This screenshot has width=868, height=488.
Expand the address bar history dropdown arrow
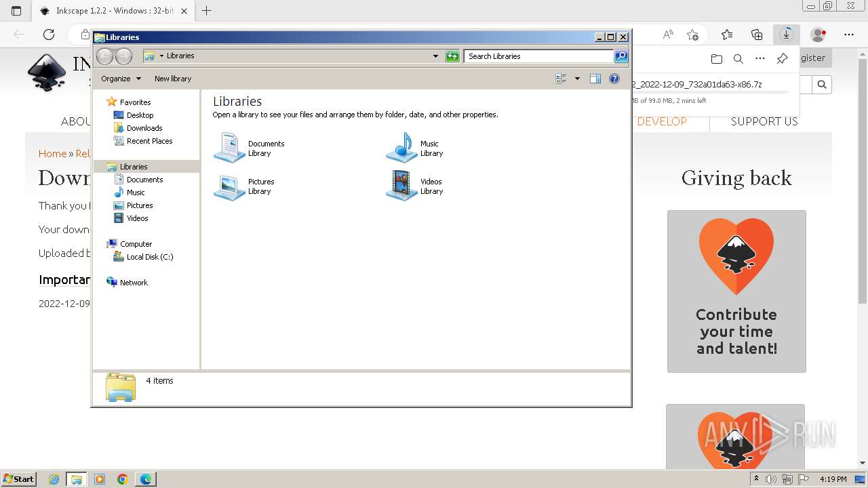[x=435, y=56]
